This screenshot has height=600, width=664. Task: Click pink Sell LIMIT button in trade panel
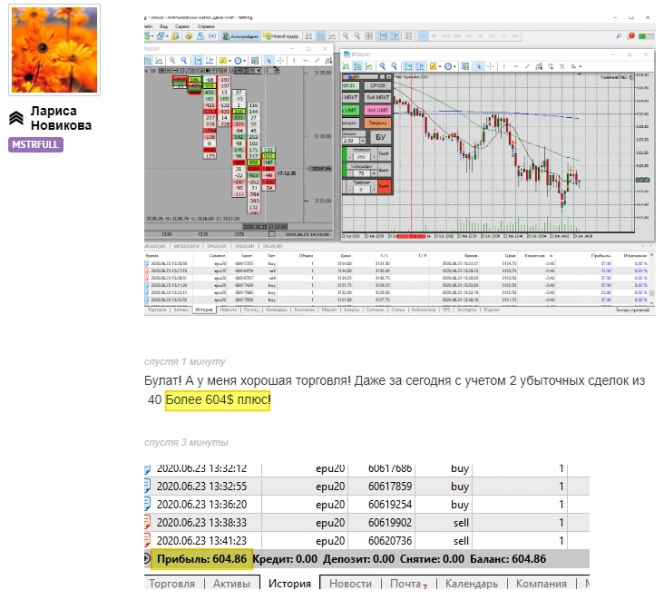tap(378, 110)
